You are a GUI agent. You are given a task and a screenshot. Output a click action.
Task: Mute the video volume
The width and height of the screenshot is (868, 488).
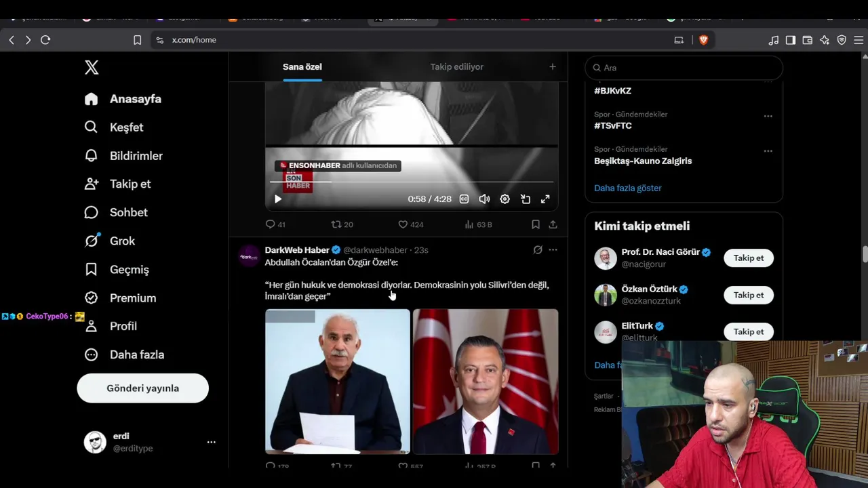[x=484, y=199]
